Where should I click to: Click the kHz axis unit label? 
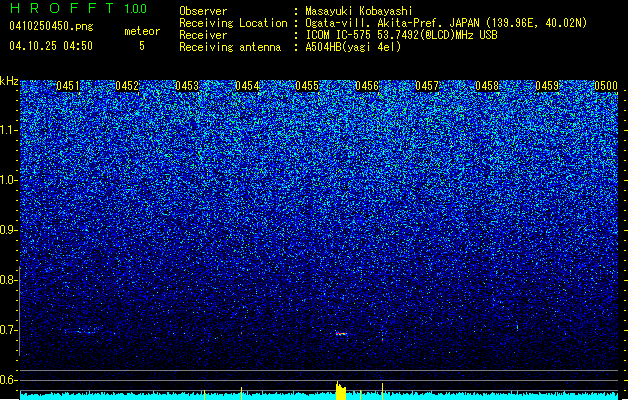(9, 81)
